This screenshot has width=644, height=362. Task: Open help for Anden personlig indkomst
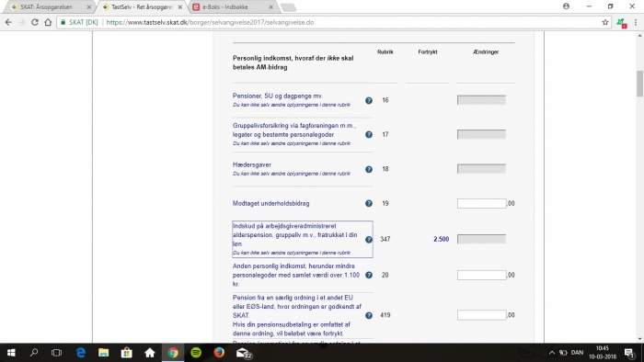pos(369,275)
